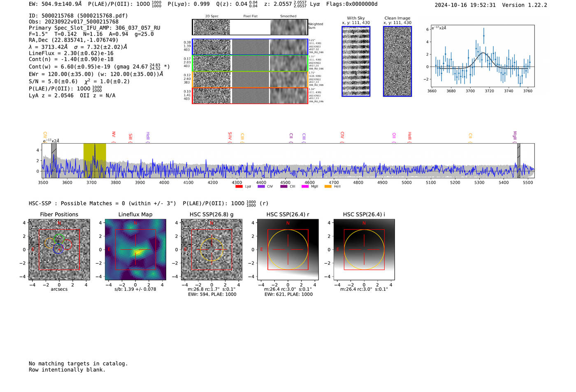Click the SiIV line marker above spectrum
This screenshot has height=392, width=576.
(x=230, y=136)
